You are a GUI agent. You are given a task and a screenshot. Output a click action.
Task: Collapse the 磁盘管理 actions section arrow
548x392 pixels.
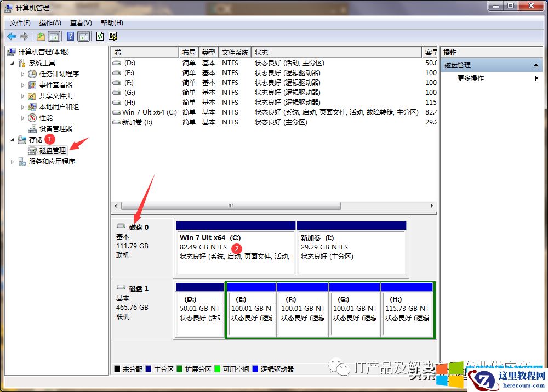point(536,65)
